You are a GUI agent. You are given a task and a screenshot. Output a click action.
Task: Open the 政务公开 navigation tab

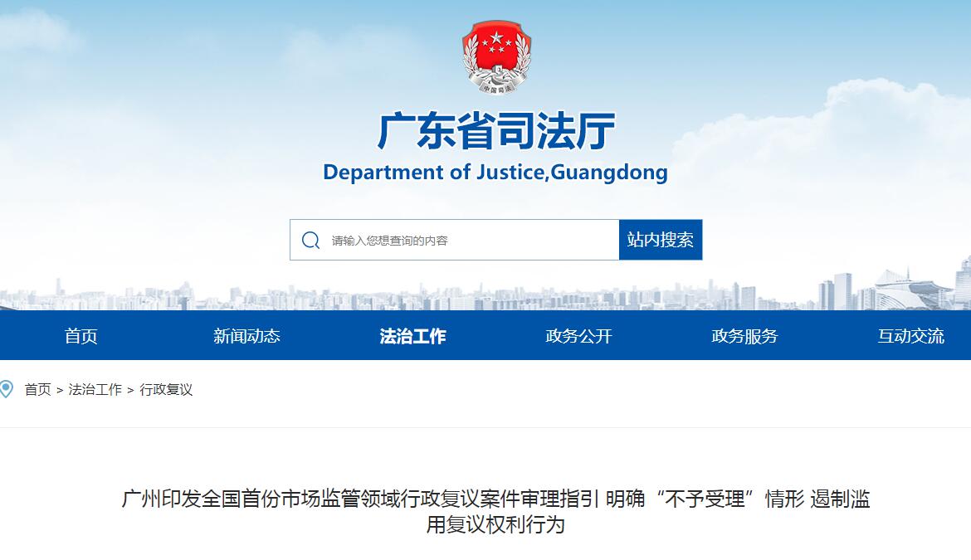coord(578,336)
